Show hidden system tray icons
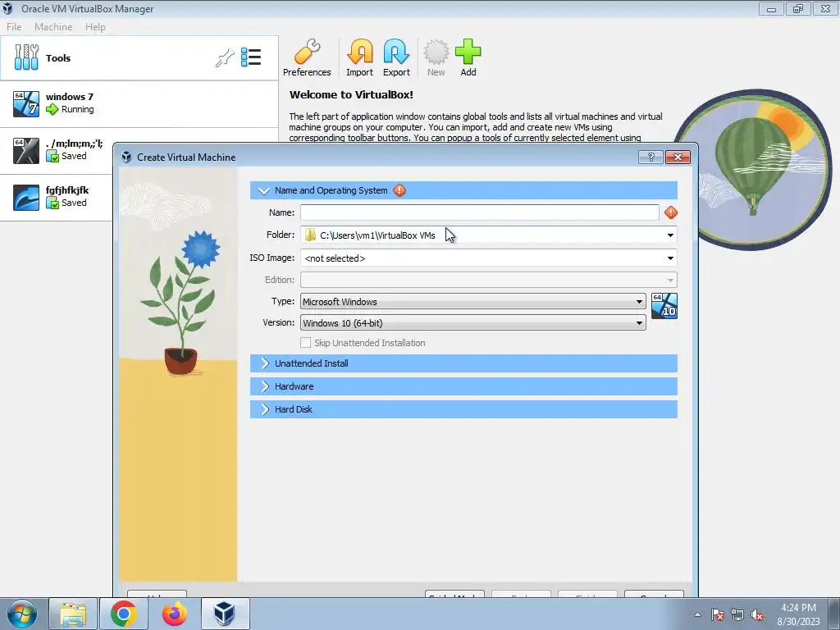This screenshot has height=630, width=840. (697, 614)
